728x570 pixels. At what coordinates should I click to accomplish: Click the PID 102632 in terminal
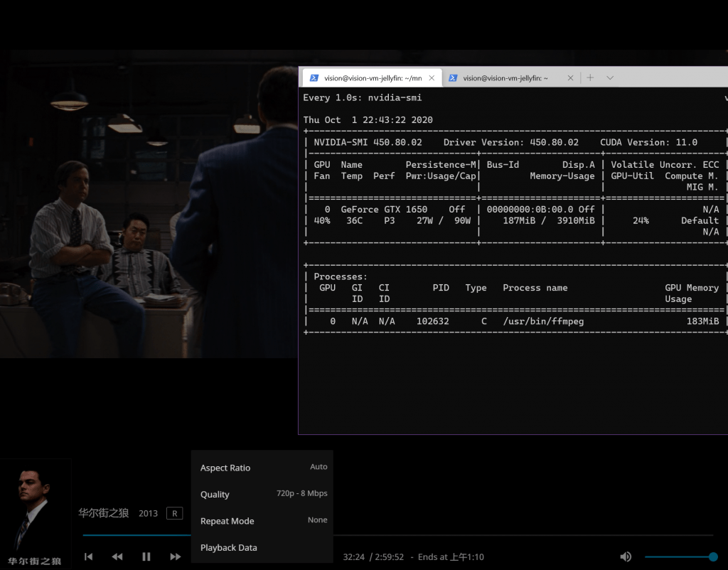[433, 321]
